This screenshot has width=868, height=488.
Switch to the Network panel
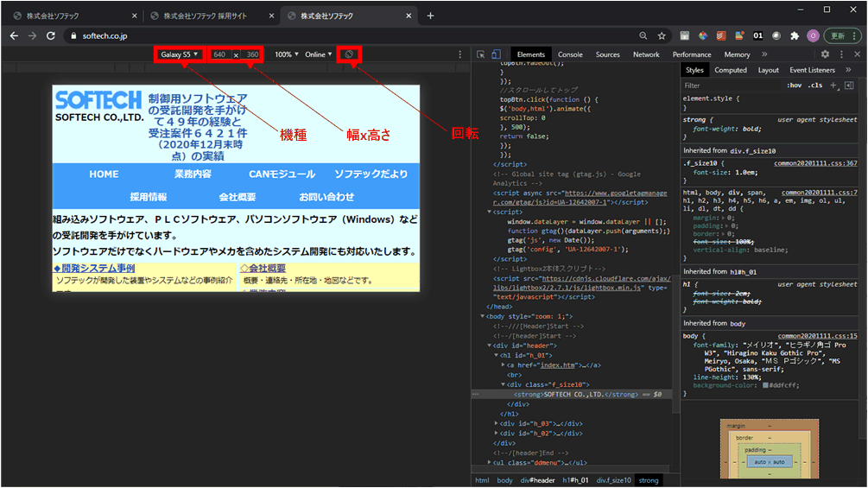[646, 54]
